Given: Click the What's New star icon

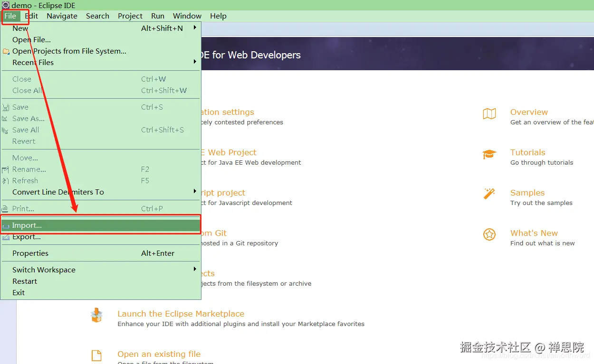Looking at the screenshot, I should pyautogui.click(x=489, y=234).
